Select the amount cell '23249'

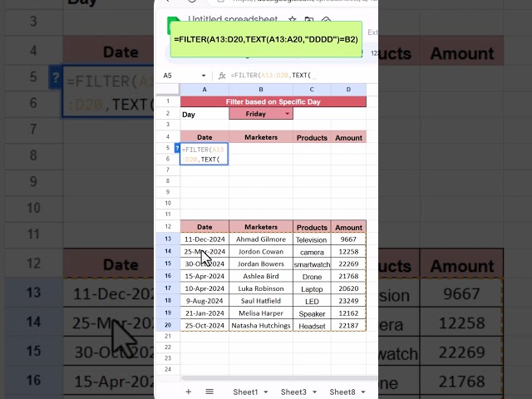348,301
